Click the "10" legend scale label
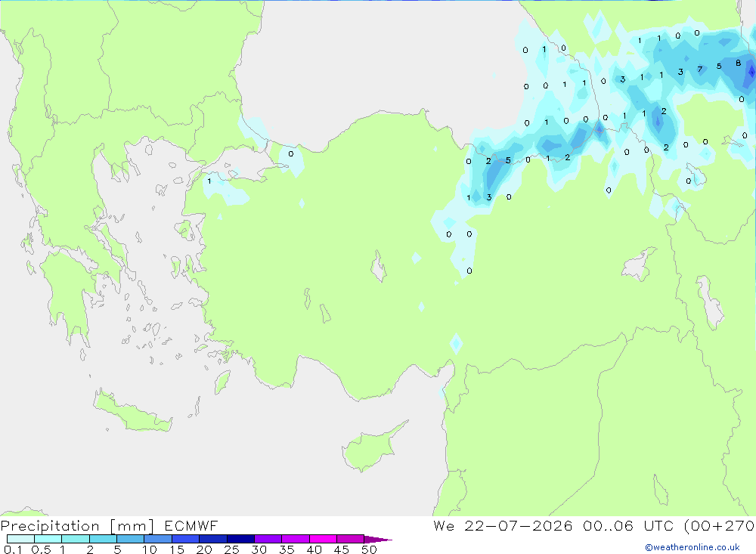This screenshot has width=756, height=554. tap(150, 549)
